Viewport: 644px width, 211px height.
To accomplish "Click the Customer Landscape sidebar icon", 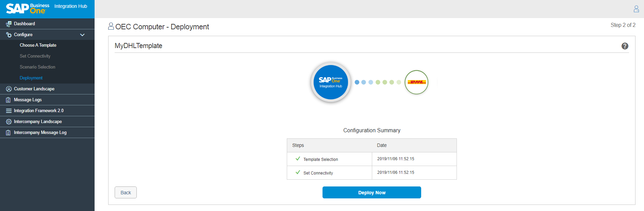I will coord(9,89).
